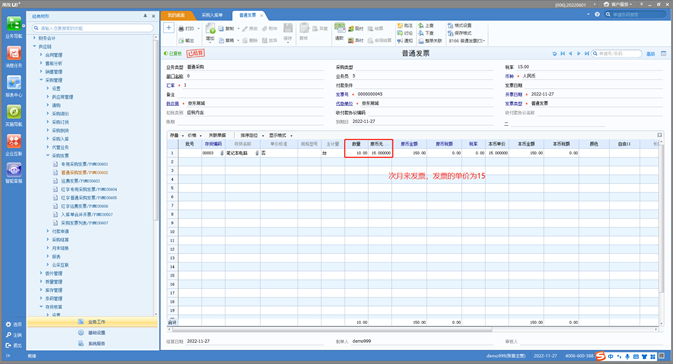Screen dimensions: 673x364
Task: Expand the 财务会计 tree node
Action: [x=35, y=38]
